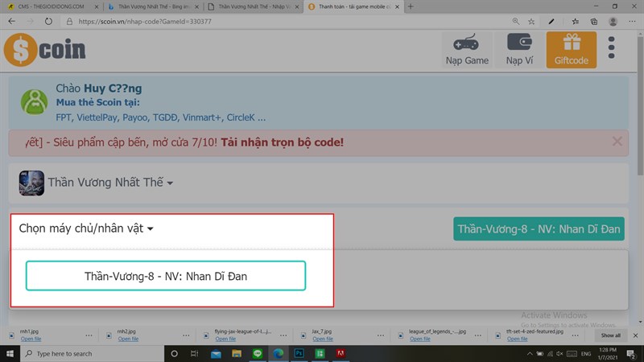Open file link for mh1.jpg download

[x=31, y=339]
